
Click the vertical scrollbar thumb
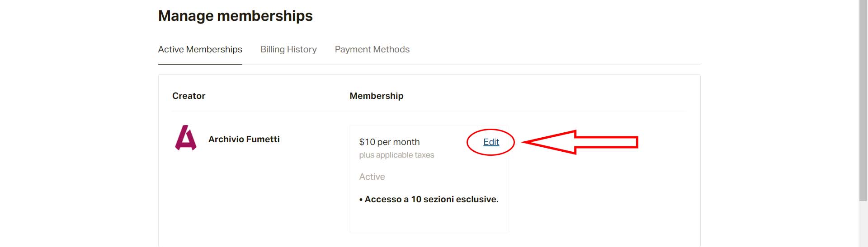pos(863,100)
